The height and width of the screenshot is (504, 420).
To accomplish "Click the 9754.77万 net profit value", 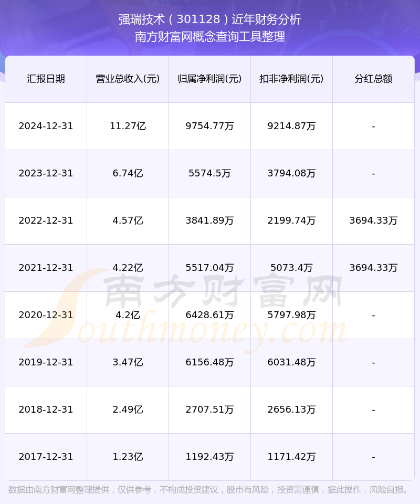I will click(209, 126).
